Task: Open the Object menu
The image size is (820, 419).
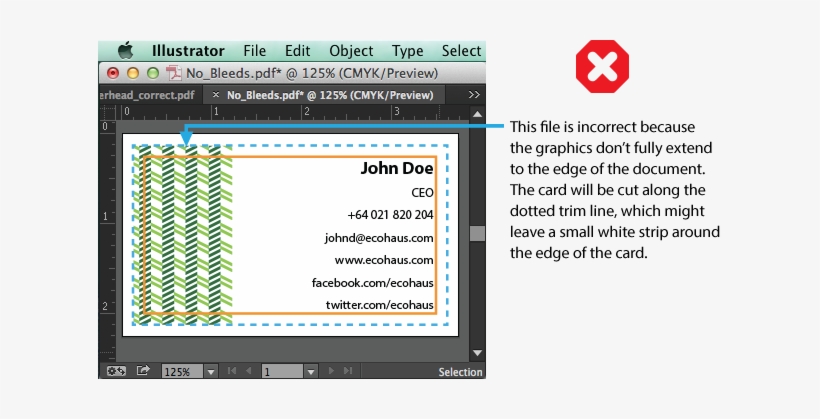Action: point(351,51)
